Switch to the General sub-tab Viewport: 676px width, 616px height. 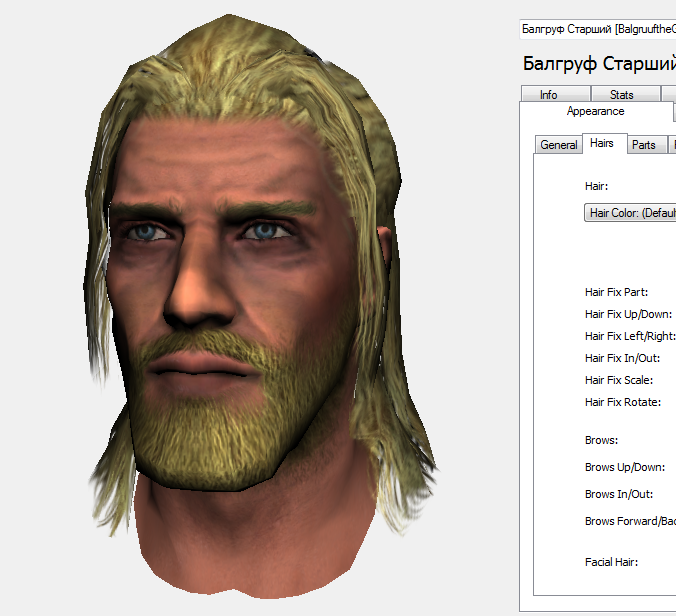point(558,145)
